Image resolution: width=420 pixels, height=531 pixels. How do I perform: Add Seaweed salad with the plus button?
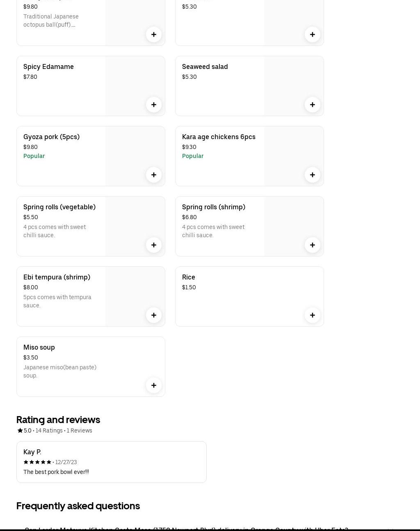[x=313, y=105]
